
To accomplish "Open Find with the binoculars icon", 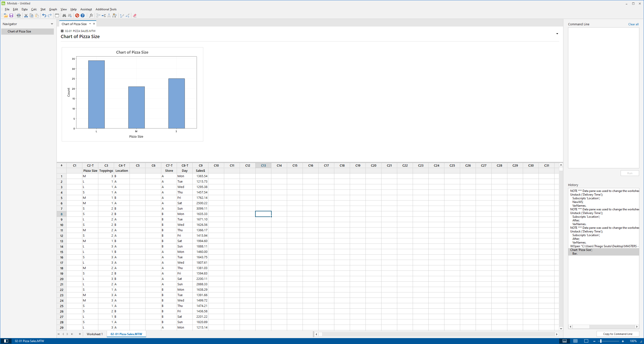I will (x=64, y=15).
